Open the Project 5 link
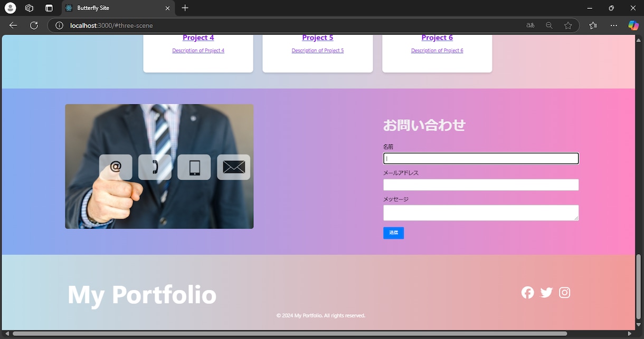Image resolution: width=644 pixels, height=339 pixels. click(x=318, y=38)
